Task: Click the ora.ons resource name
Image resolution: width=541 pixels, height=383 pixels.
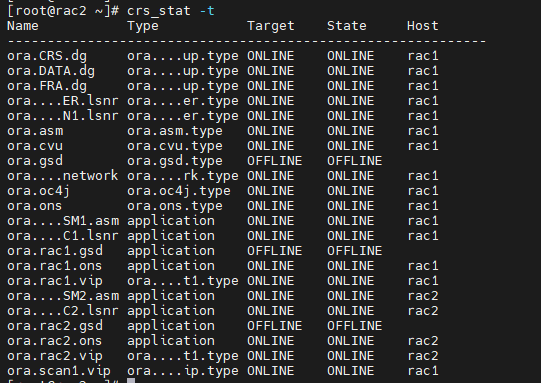Action: point(35,206)
